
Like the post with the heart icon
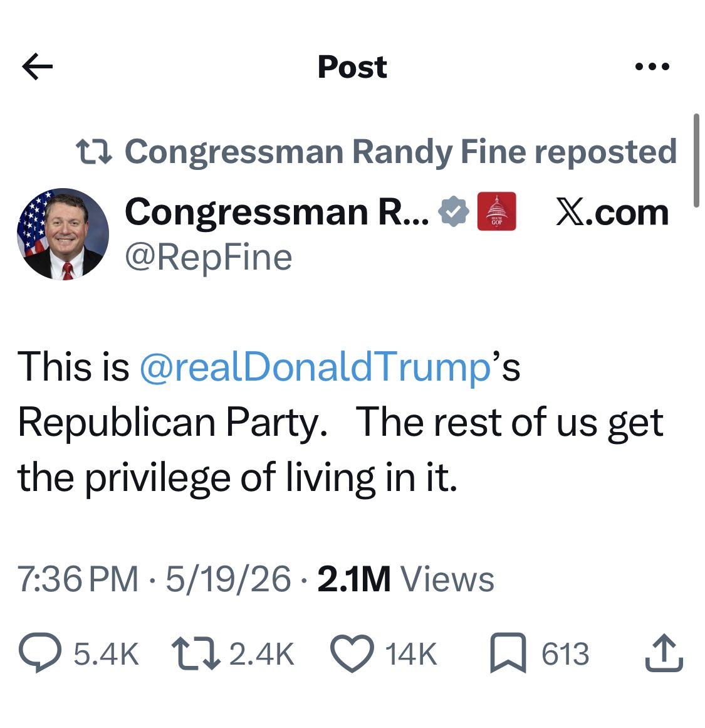click(x=352, y=653)
